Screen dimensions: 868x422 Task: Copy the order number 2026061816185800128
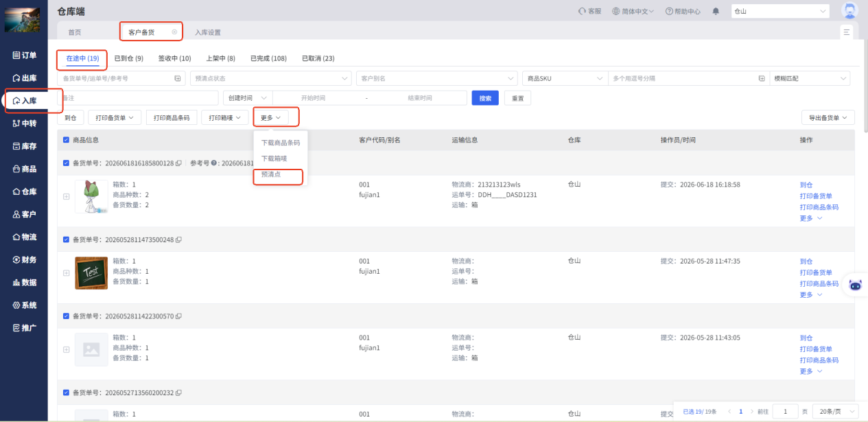click(x=178, y=163)
